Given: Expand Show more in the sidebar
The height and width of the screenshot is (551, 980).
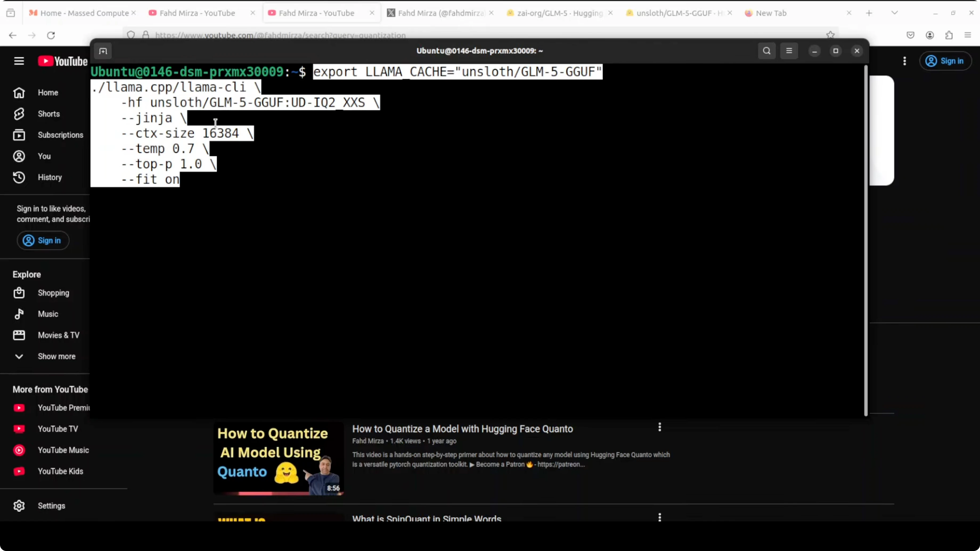Looking at the screenshot, I should pyautogui.click(x=56, y=356).
